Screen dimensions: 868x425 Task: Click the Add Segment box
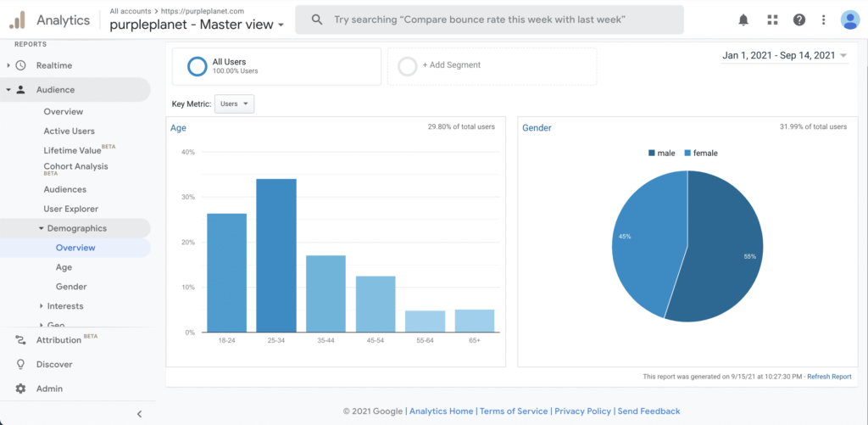pos(492,66)
